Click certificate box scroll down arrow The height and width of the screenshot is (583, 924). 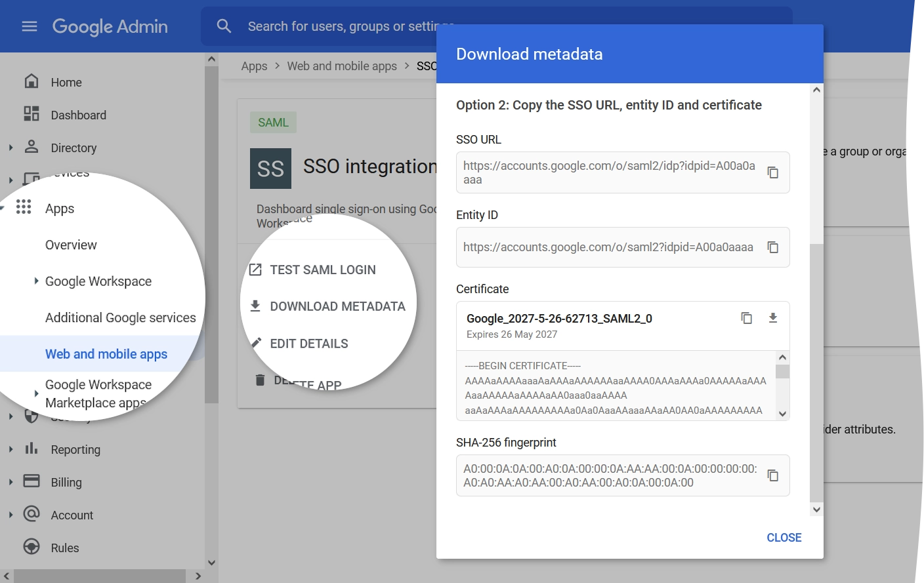click(x=782, y=414)
